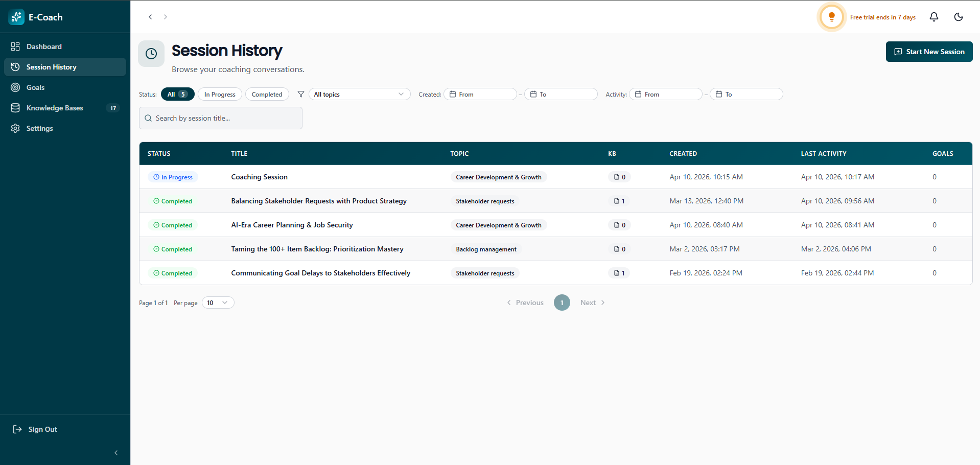
Task: Open the per page 10 dropdown
Action: (218, 303)
